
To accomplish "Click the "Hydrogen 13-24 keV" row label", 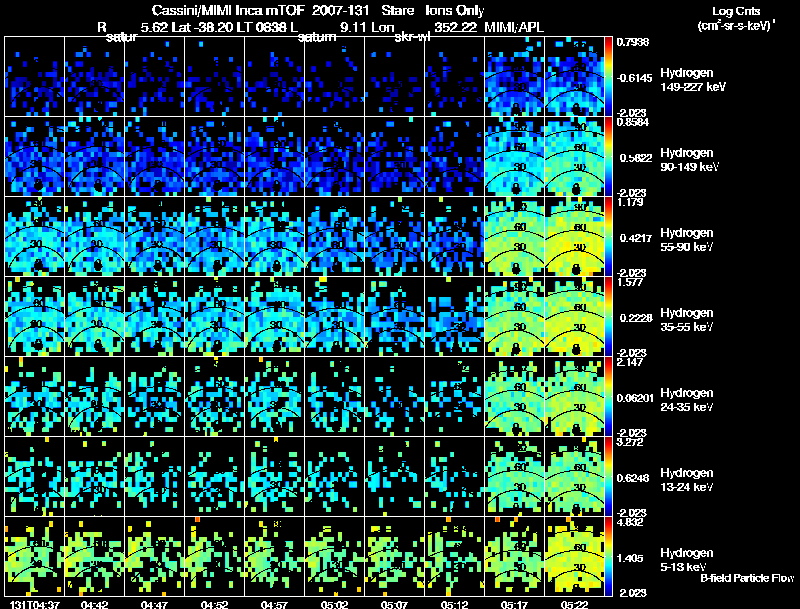I will coord(687,480).
